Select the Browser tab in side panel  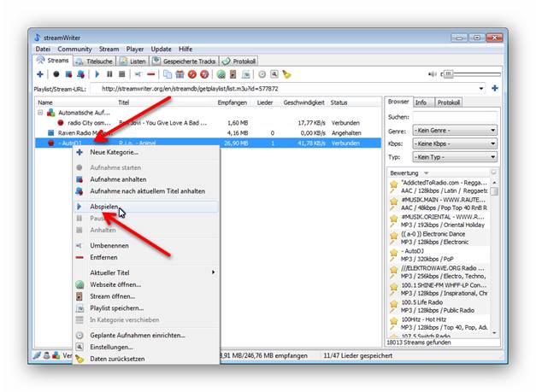[398, 102]
